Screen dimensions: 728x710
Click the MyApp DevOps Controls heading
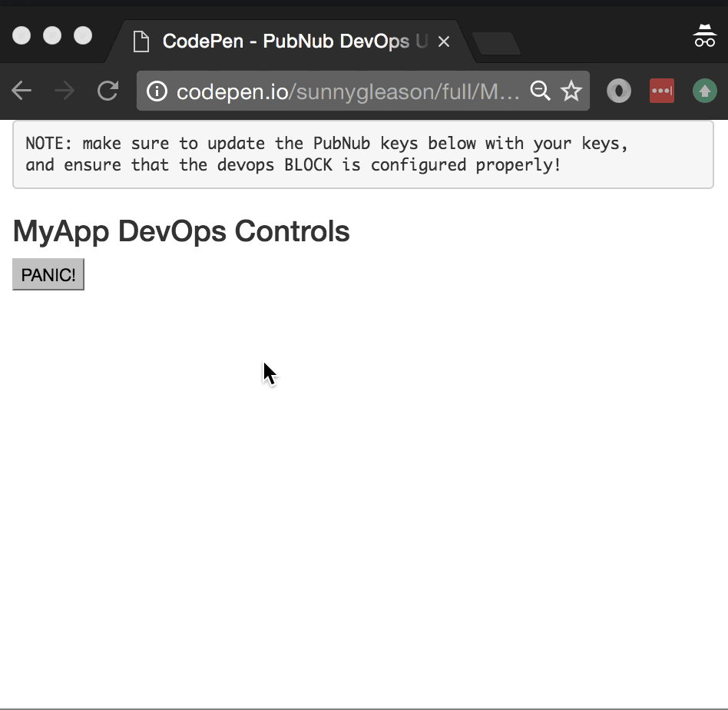[x=181, y=231]
